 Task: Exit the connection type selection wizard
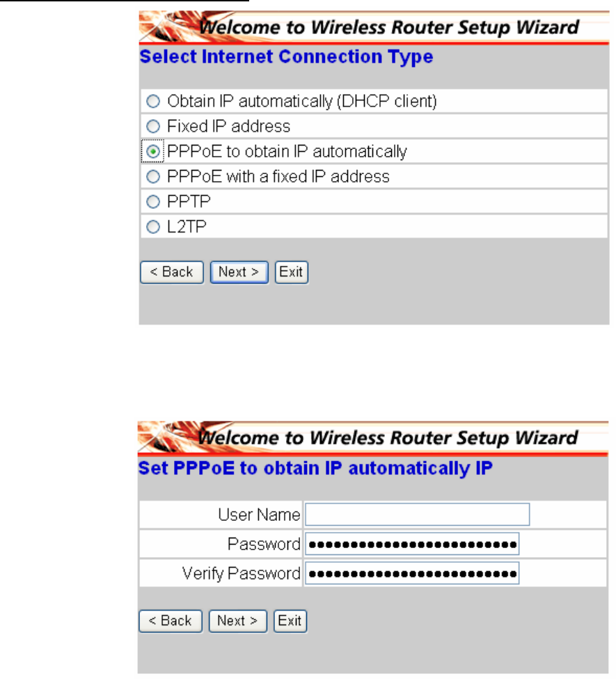pos(292,272)
